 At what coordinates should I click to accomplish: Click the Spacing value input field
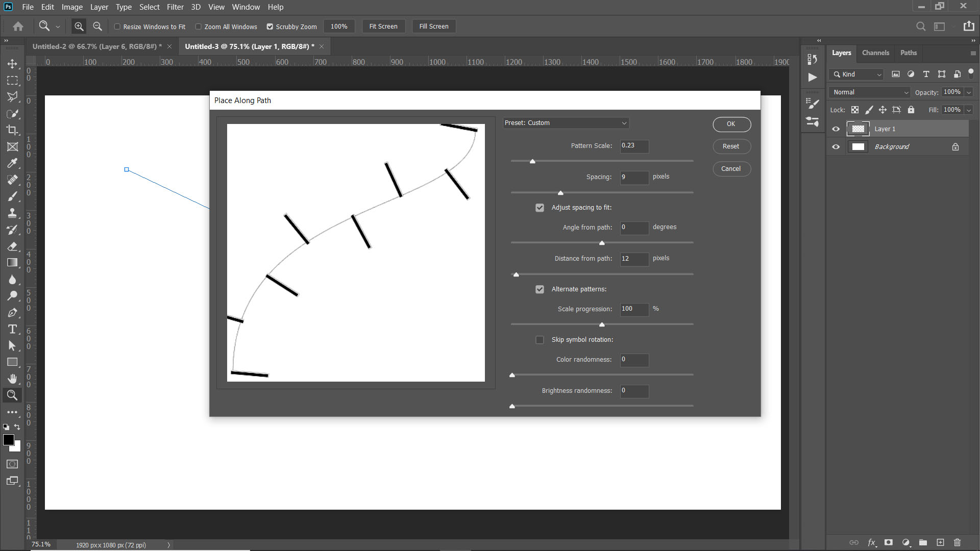[x=633, y=178]
